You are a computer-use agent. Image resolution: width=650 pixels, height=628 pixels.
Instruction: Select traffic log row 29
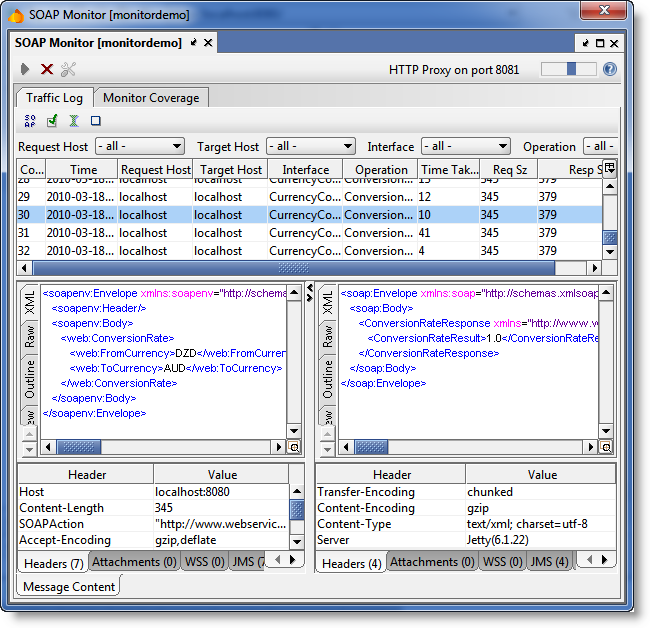click(310, 196)
